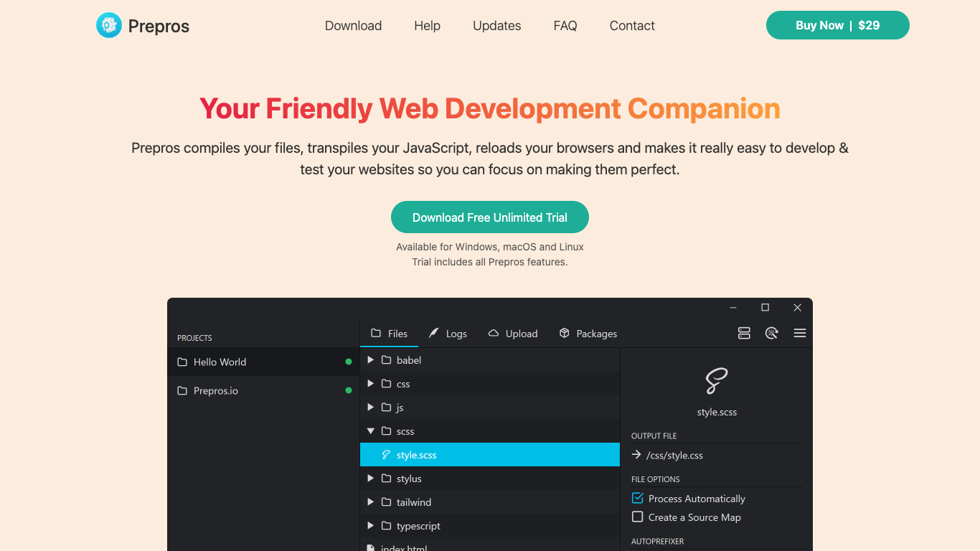
Task: Select the style.scss file row
Action: pyautogui.click(x=490, y=455)
